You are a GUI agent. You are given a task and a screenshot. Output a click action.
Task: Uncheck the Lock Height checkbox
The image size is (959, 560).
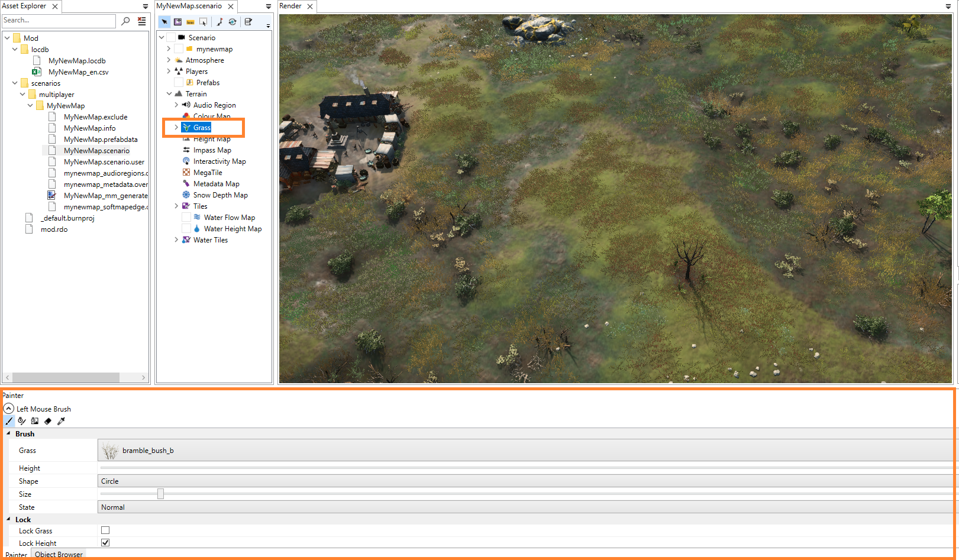[x=105, y=542]
